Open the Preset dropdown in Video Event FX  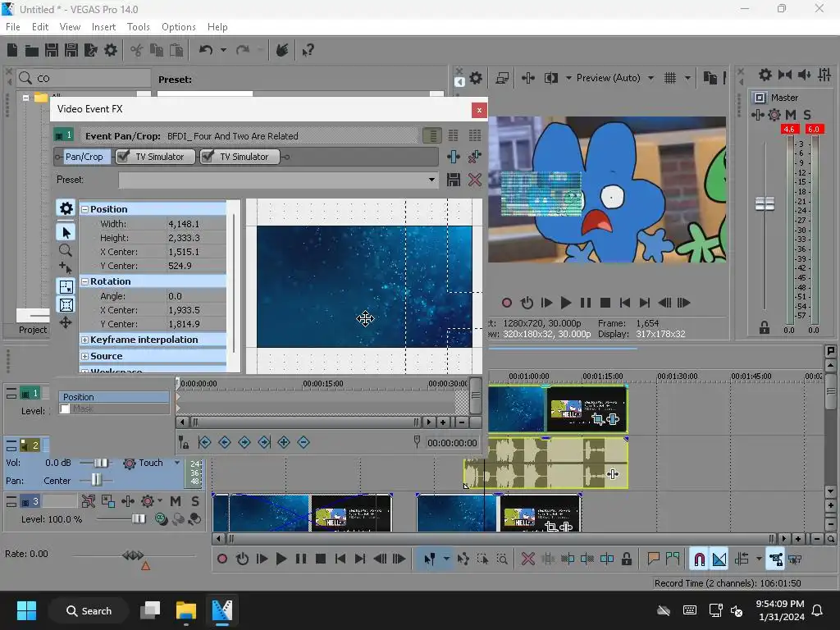tap(431, 180)
